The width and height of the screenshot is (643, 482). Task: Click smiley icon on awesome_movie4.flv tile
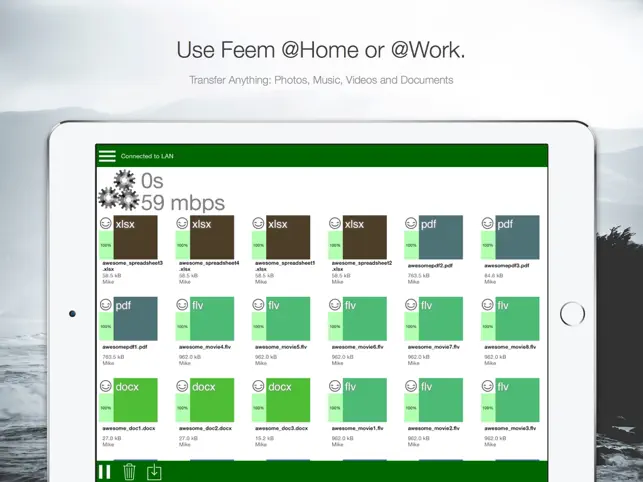coord(182,305)
